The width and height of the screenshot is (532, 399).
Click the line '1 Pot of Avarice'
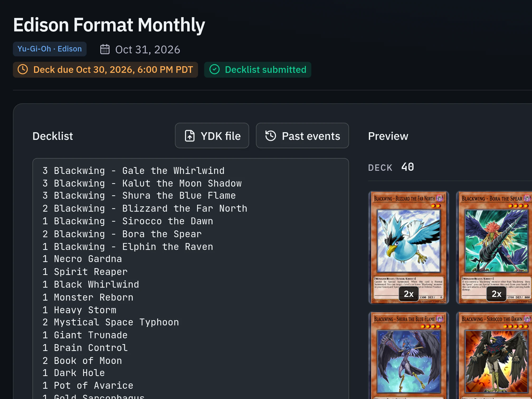click(x=88, y=386)
